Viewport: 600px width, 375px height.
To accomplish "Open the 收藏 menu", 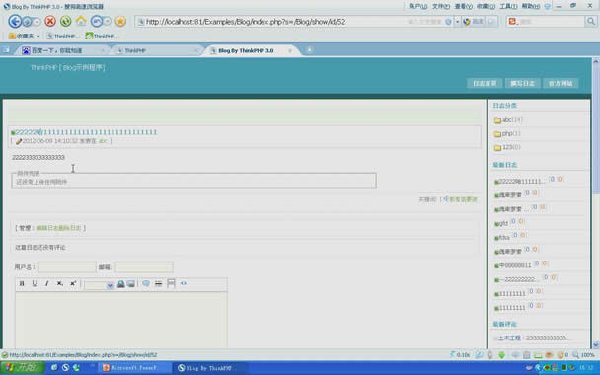I will (486, 6).
